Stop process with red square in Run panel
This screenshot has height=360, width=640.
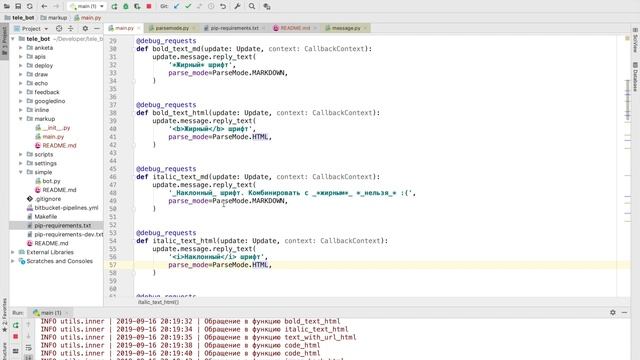point(16,337)
